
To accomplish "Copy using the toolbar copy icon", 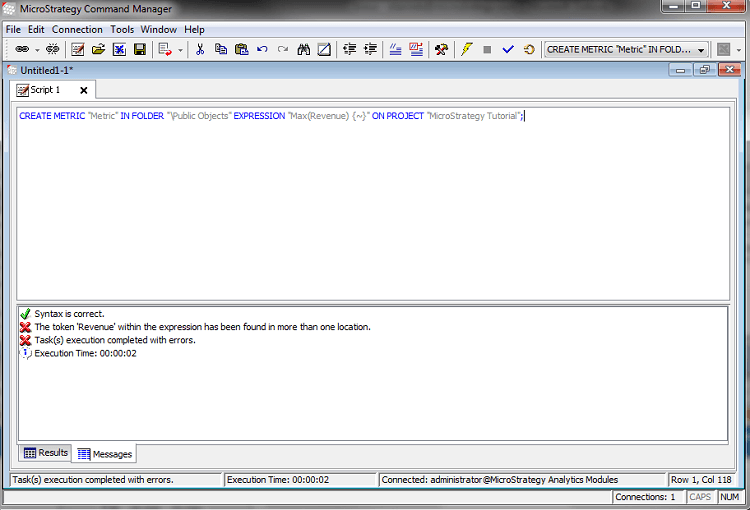I will pyautogui.click(x=221, y=49).
